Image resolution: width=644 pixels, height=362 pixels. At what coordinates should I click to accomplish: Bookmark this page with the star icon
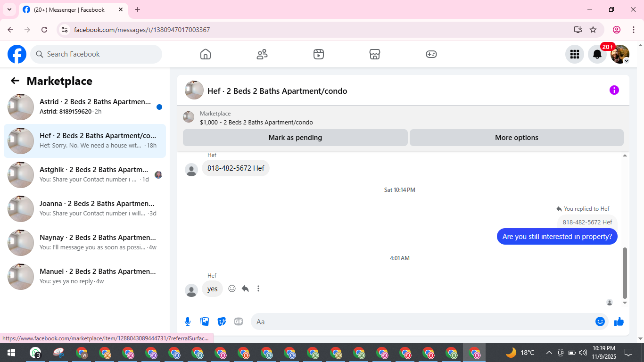pos(593,30)
